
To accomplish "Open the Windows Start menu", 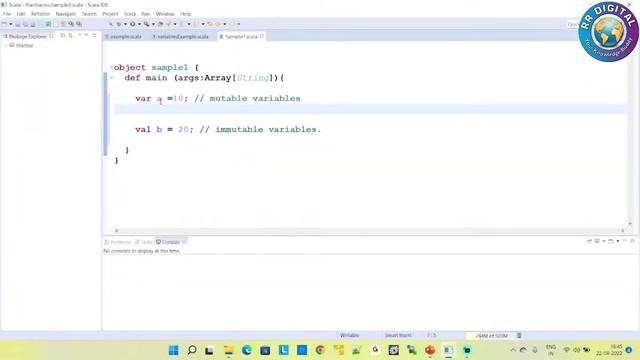I will pyautogui.click(x=173, y=350).
